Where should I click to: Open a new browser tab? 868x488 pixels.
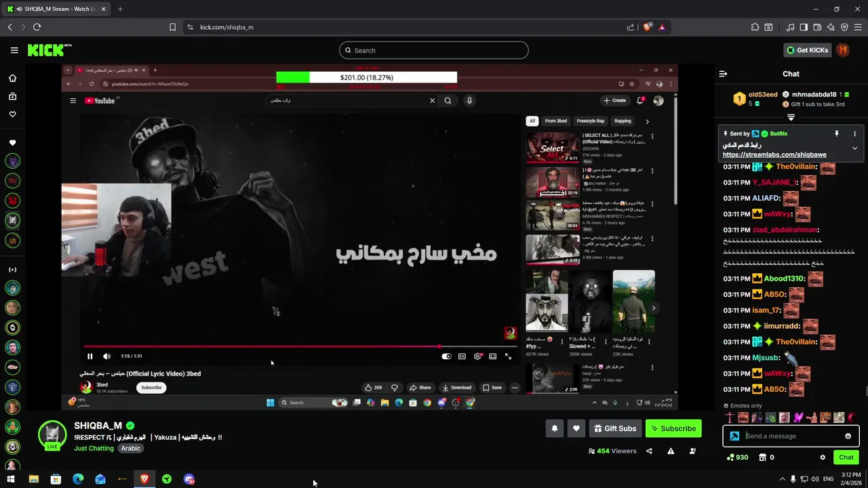(120, 9)
